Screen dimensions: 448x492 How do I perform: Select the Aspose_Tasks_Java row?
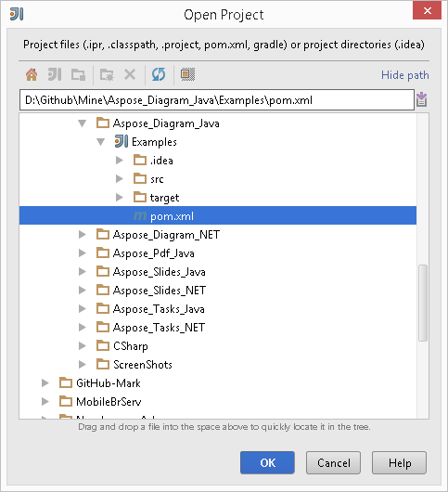[218, 308]
